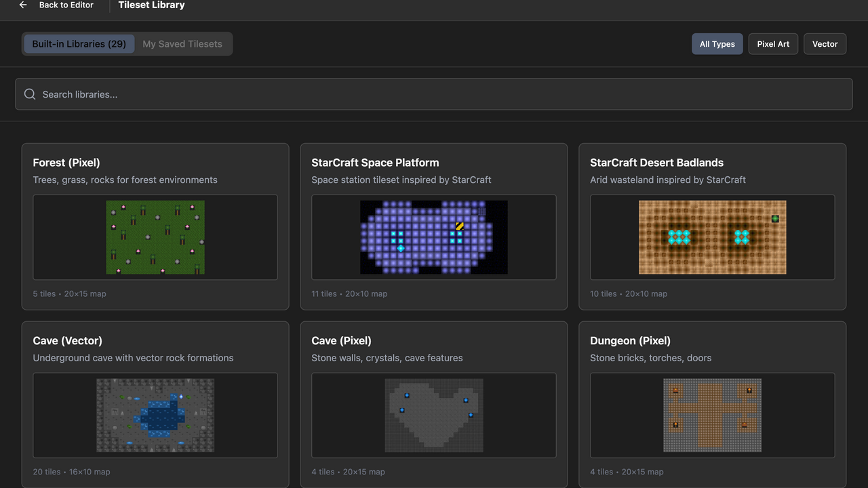Click the Tileset Library heading

click(151, 5)
